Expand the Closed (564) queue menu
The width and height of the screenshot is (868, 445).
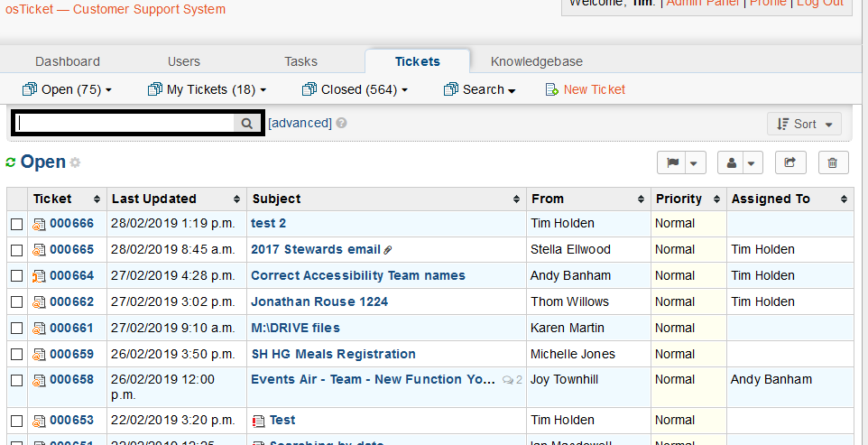tap(355, 89)
